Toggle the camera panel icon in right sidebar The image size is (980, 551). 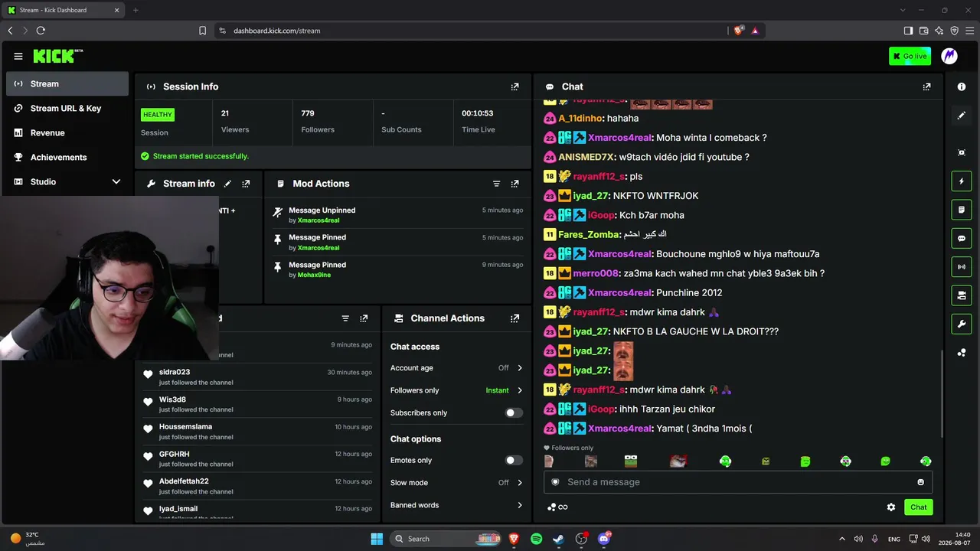962,295
